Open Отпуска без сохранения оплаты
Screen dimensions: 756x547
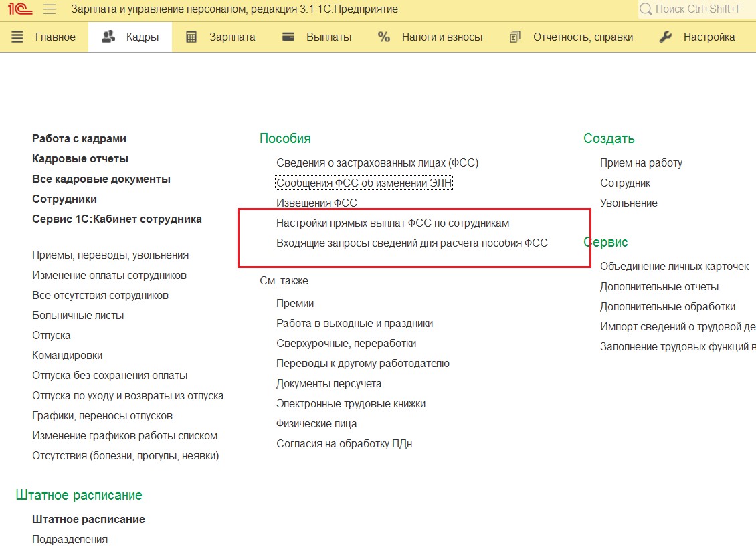point(110,376)
